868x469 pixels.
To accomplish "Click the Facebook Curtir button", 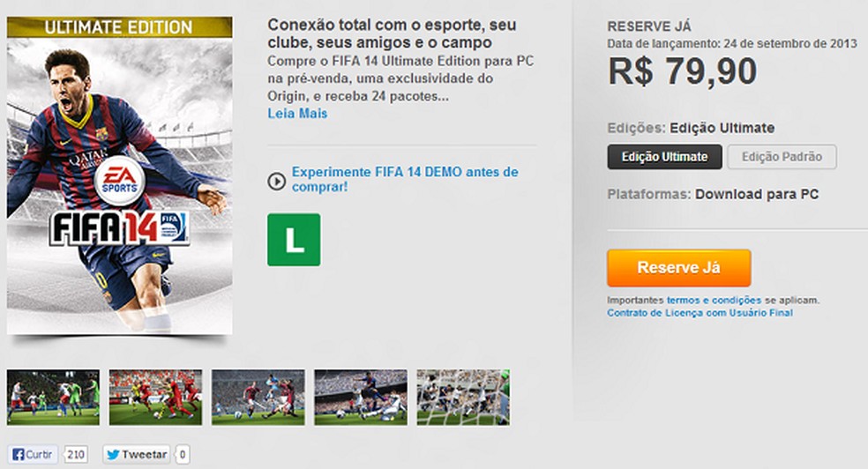I will click(34, 455).
